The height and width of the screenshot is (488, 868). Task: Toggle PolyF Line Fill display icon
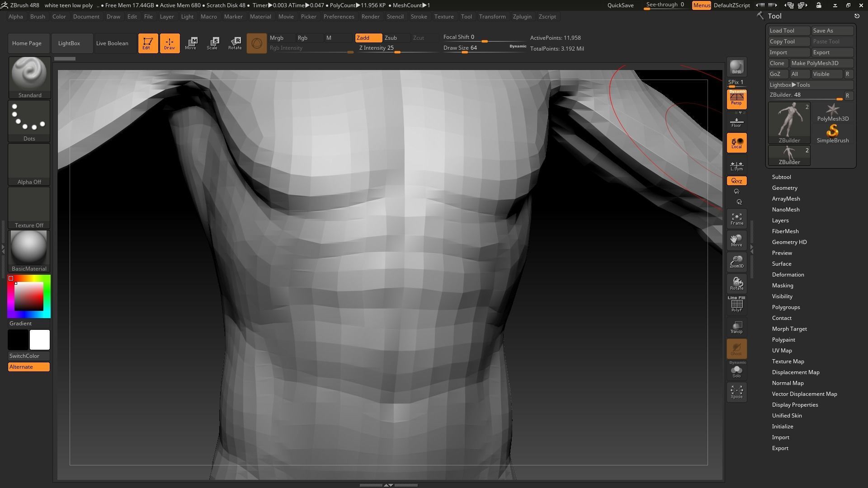736,305
